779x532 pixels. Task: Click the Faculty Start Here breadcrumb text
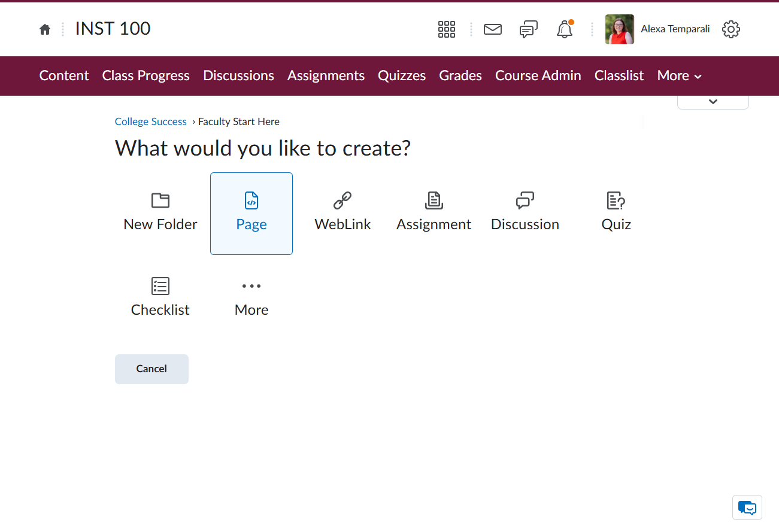tap(239, 121)
